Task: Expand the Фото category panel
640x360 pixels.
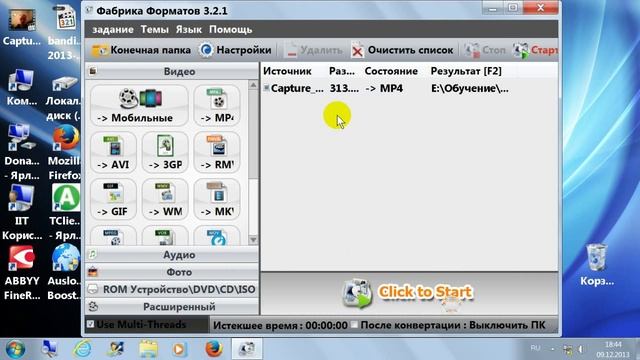Action: tap(172, 272)
